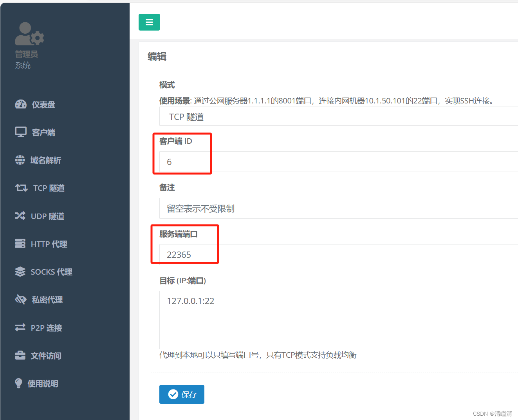Viewport: 518px width, 420px height.
Task: Click the checkmark icon on save button
Action: (173, 394)
